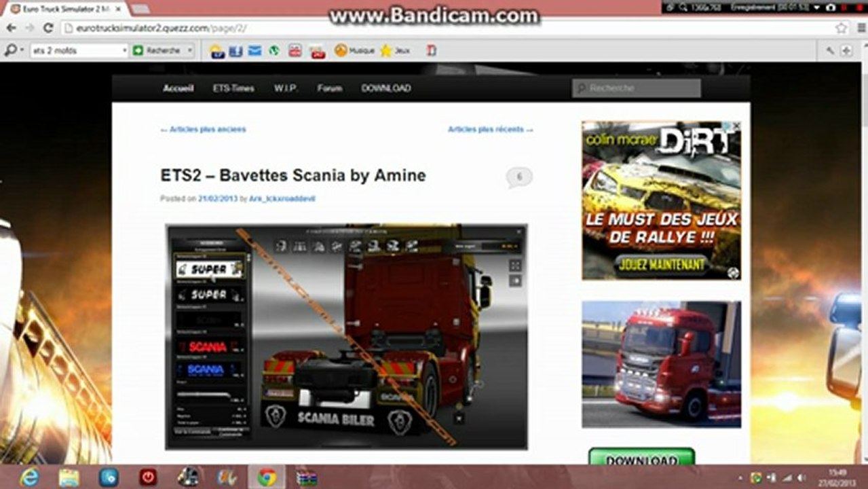
Task: Open the multicolor taskbar app right of Chrome
Action: (307, 477)
